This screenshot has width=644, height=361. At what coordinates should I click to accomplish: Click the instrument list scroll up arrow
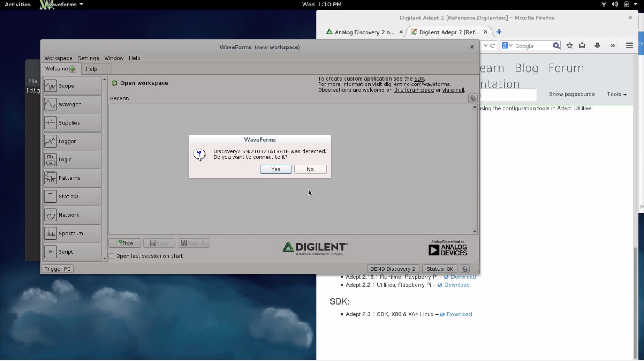click(105, 79)
